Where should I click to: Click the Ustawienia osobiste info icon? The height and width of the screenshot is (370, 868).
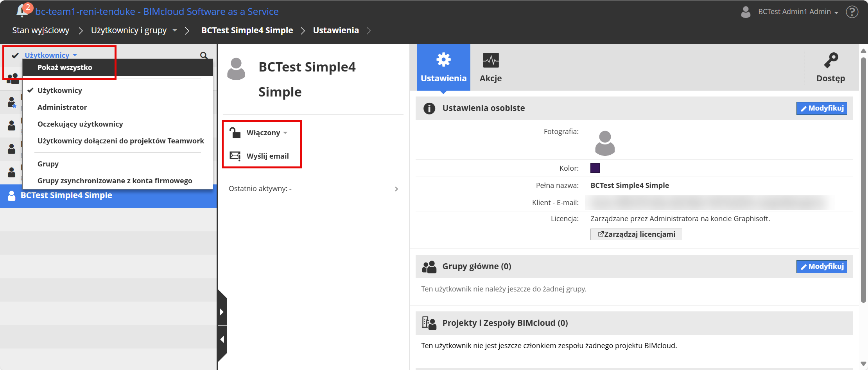point(429,108)
